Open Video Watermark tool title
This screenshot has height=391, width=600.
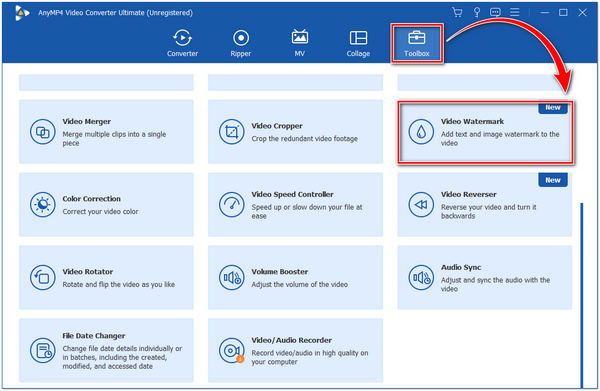472,121
